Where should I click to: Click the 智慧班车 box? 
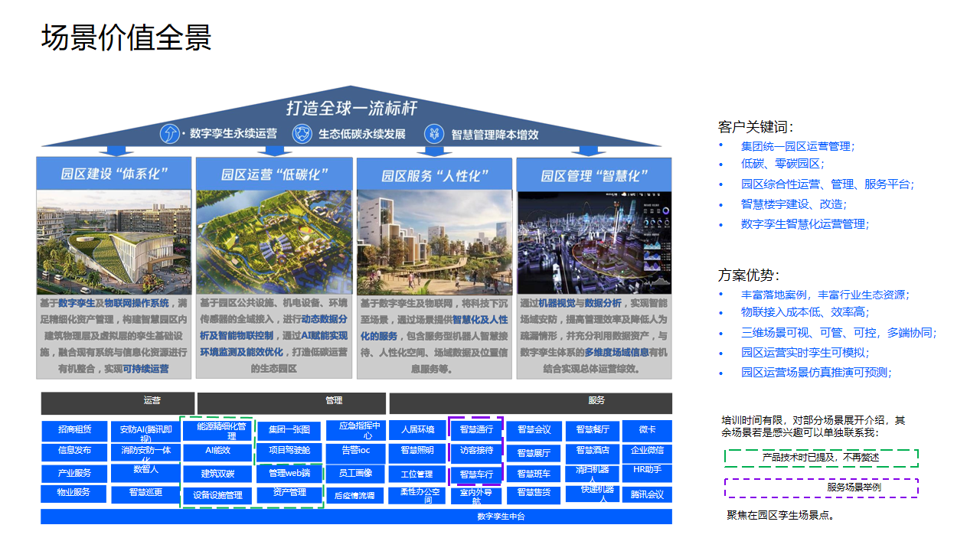coord(534,474)
